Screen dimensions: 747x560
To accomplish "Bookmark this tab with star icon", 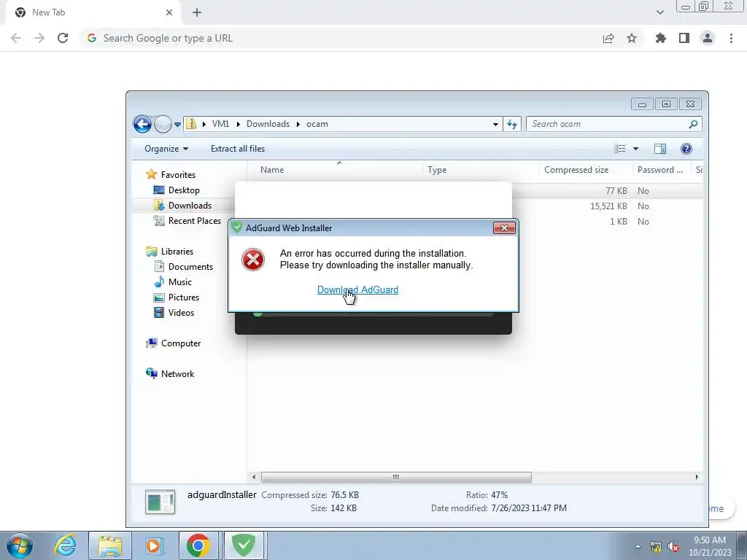I will 632,38.
